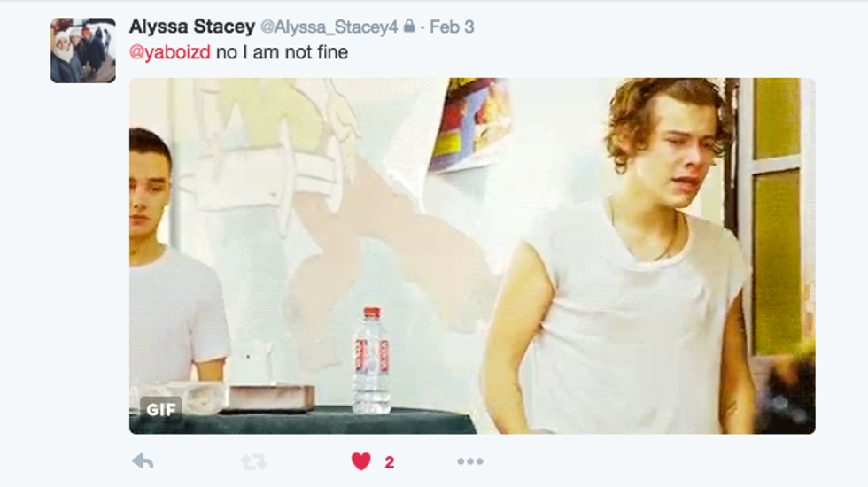Image resolution: width=868 pixels, height=487 pixels.
Task: Open the Feb 3 timestamp link
Action: 452,27
